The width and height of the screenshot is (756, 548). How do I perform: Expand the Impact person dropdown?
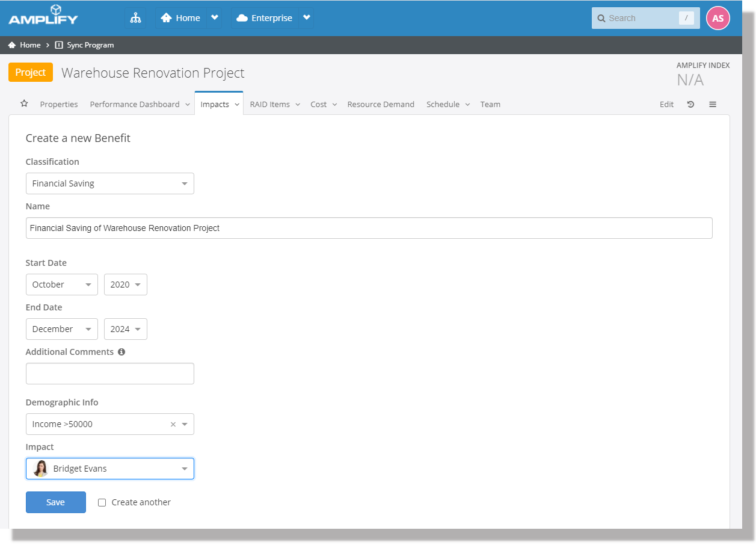[x=109, y=469]
